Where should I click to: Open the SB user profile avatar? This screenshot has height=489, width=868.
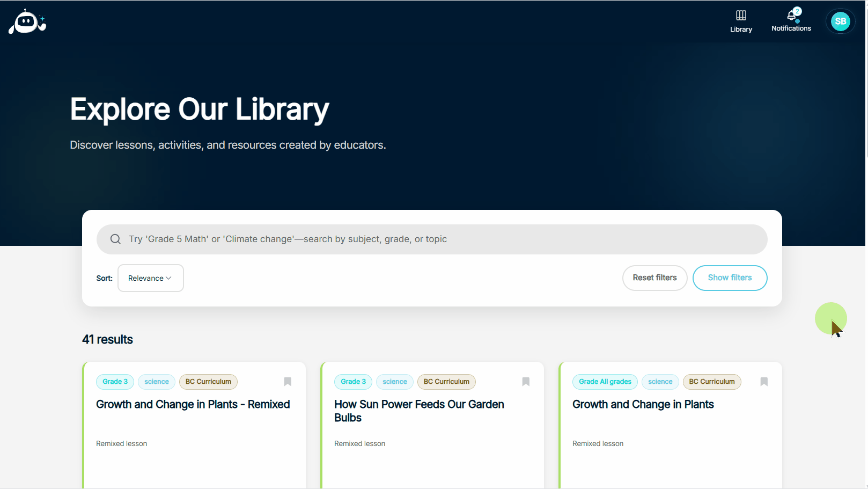[840, 21]
